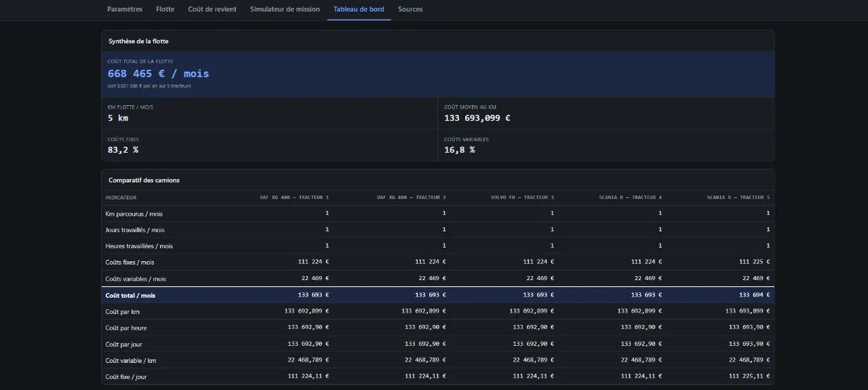This screenshot has width=868, height=390.
Task: Select the Km parcourus / mois row label
Action: pos(134,214)
